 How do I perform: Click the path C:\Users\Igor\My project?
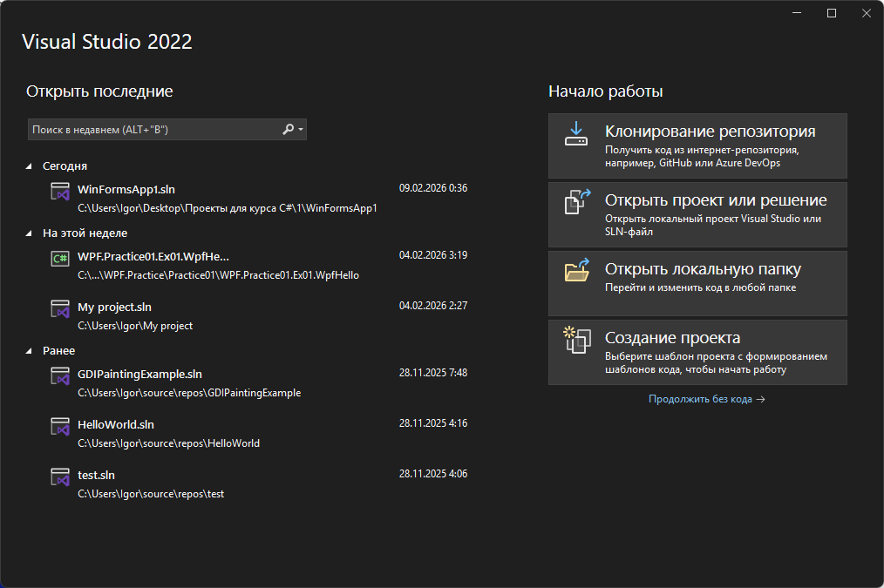click(135, 326)
